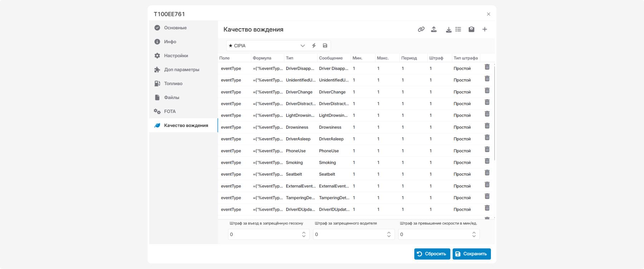The height and width of the screenshot is (269, 644).
Task: Focus the Штраф за въезд в запрещённую геозону field
Action: click(x=268, y=234)
